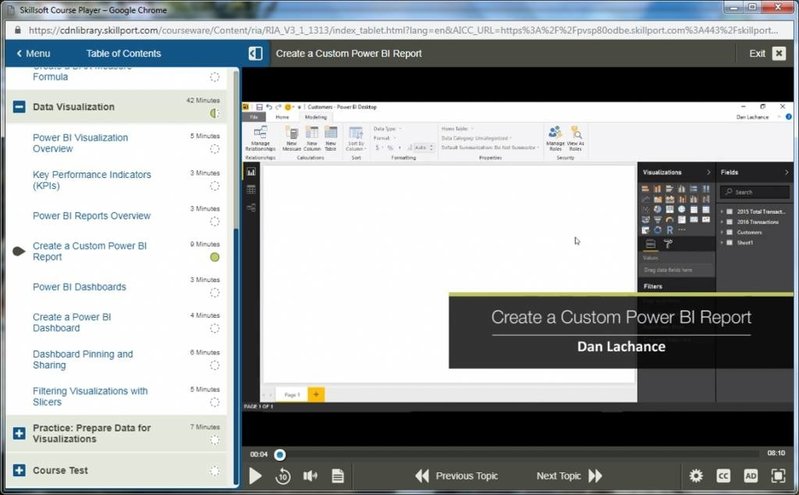Screen dimensions: 799x495
Task: Click the browser address bar URL
Action: [403, 30]
